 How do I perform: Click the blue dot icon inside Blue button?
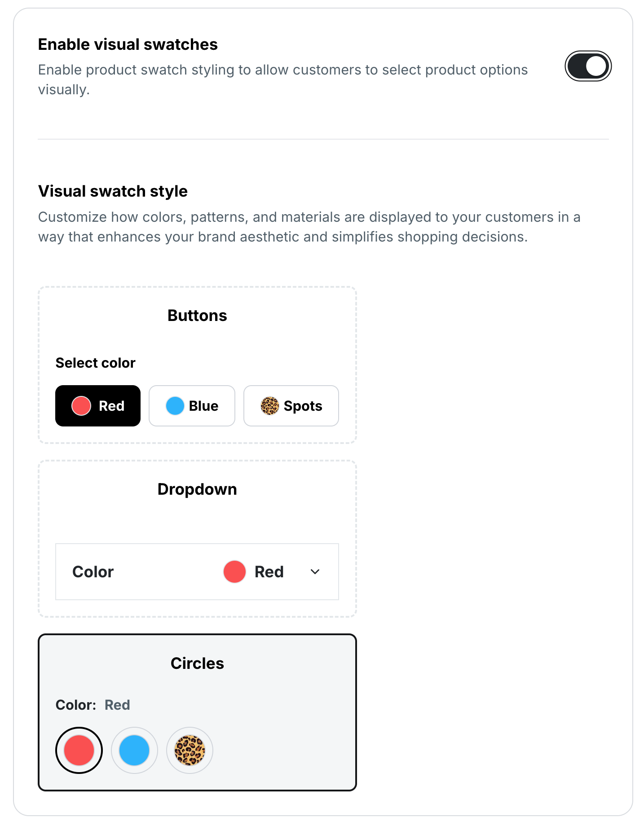(175, 406)
